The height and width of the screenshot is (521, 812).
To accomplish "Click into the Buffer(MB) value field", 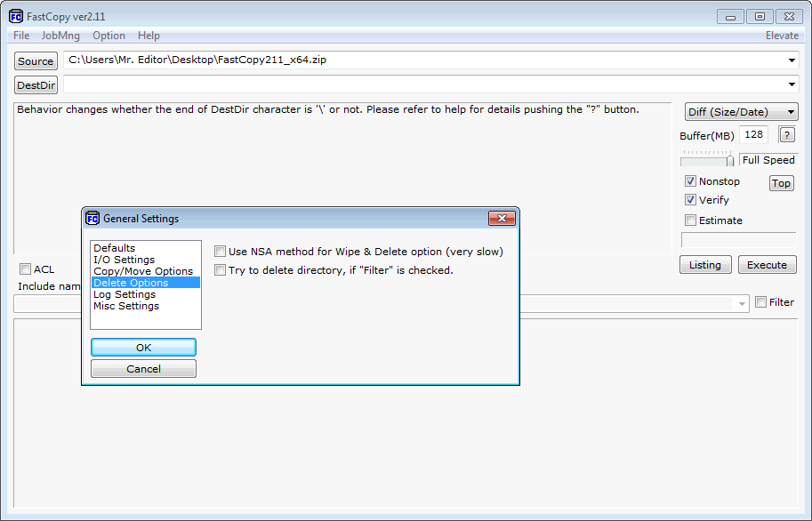I will tap(753, 134).
